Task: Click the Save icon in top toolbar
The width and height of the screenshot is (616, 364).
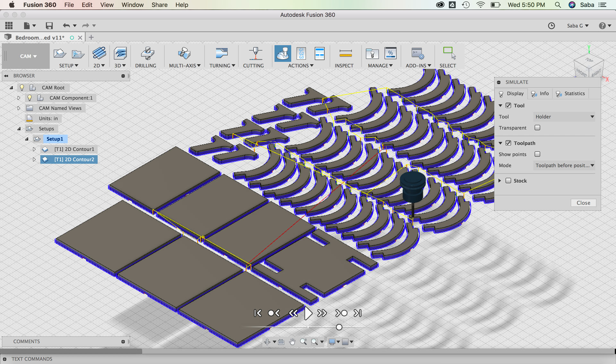Action: [49, 26]
